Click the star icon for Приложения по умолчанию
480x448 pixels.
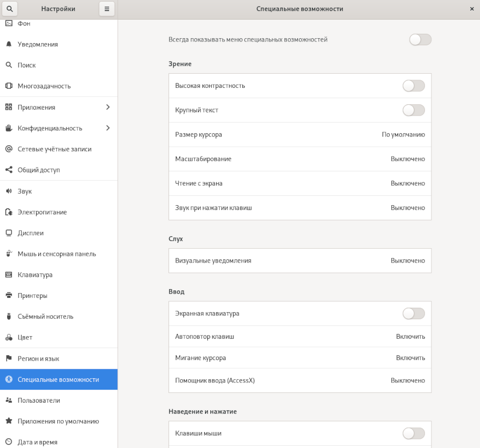9,421
